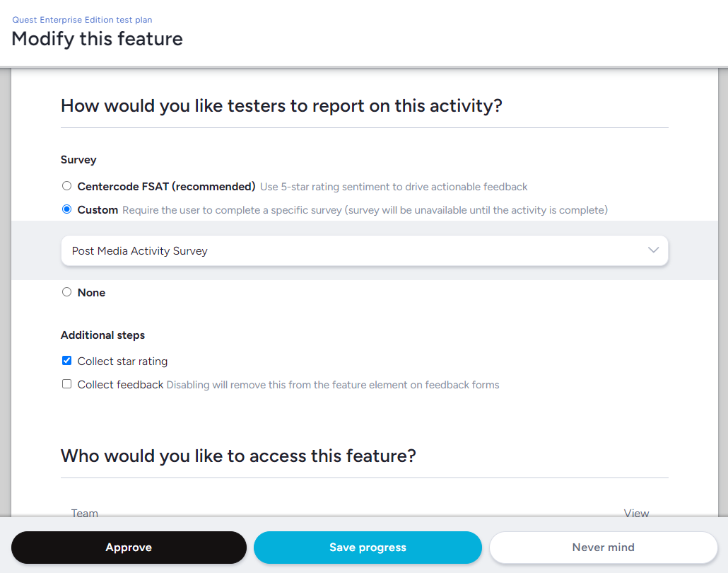This screenshot has height=573, width=728.
Task: Click the testers report section heading
Action: (281, 106)
